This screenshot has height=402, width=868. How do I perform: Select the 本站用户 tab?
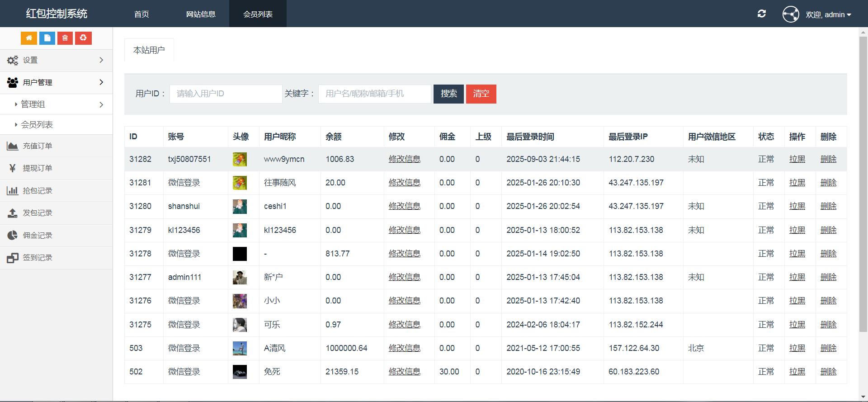click(x=149, y=50)
